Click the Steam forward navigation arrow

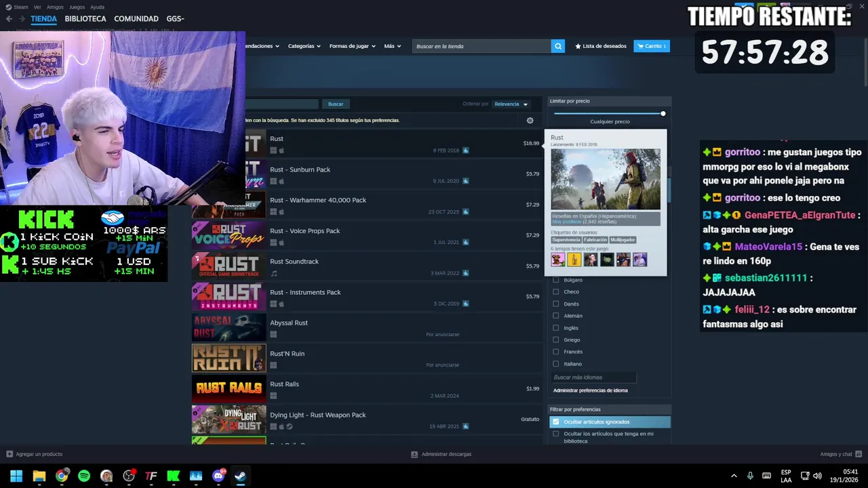pyautogui.click(x=22, y=19)
